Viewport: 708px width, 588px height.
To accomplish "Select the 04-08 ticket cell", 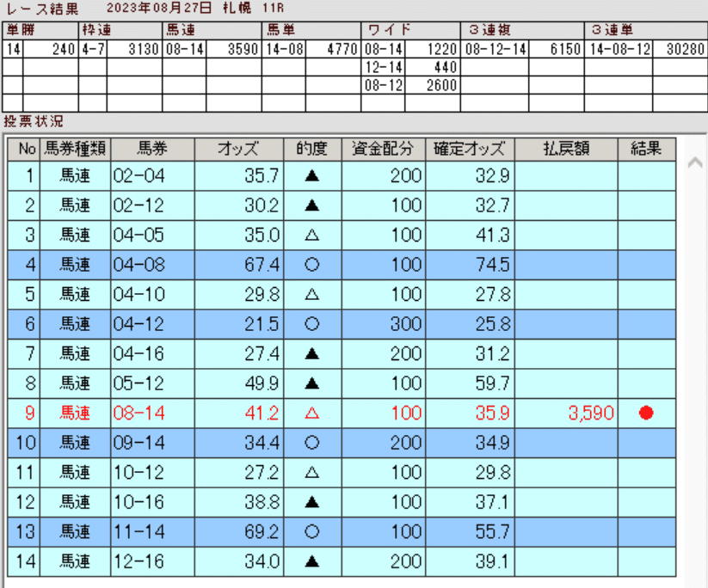I will pyautogui.click(x=152, y=265).
